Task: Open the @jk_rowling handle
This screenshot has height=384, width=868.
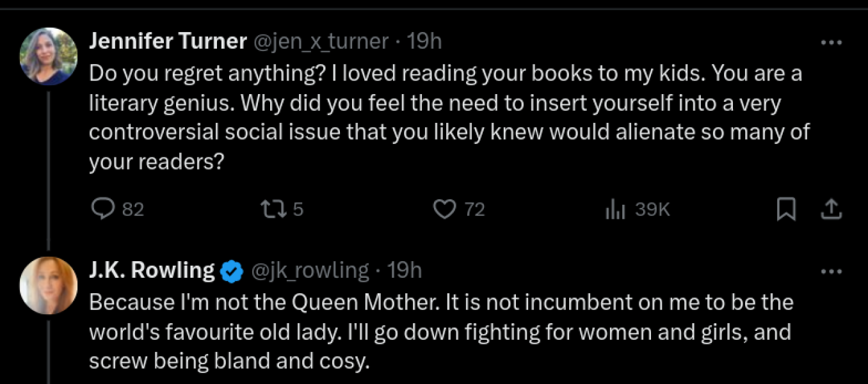Action: 310,271
